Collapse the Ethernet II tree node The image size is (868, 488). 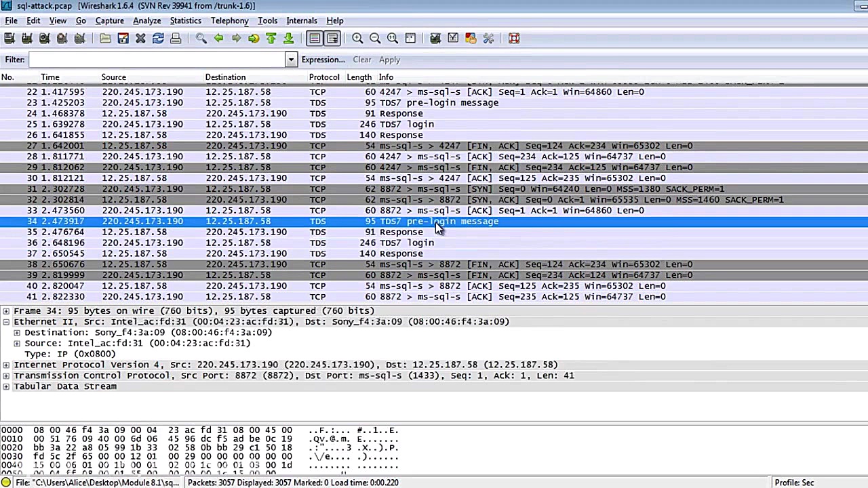(6, 322)
